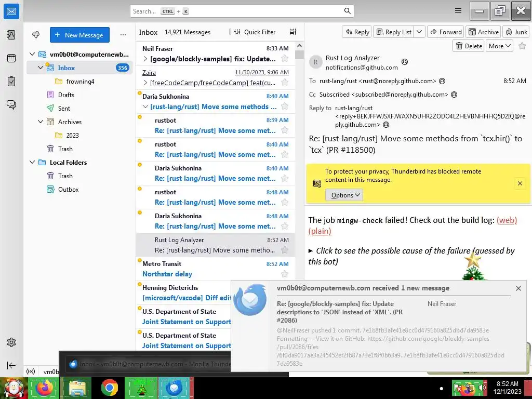Select the 2023 archive folder

[x=72, y=135]
